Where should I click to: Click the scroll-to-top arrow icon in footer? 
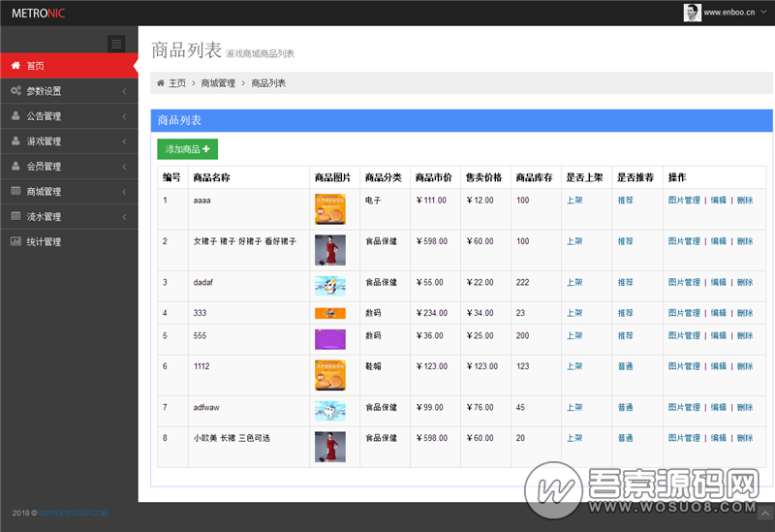point(764,513)
